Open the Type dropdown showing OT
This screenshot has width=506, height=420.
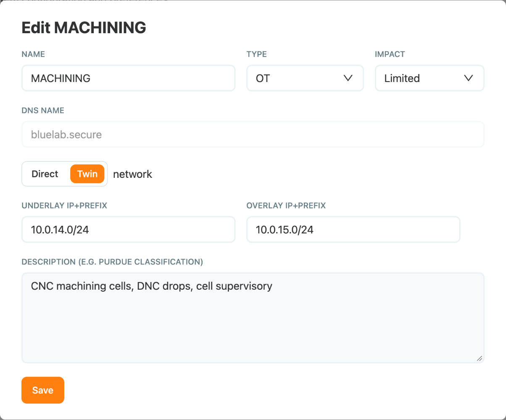(x=305, y=78)
